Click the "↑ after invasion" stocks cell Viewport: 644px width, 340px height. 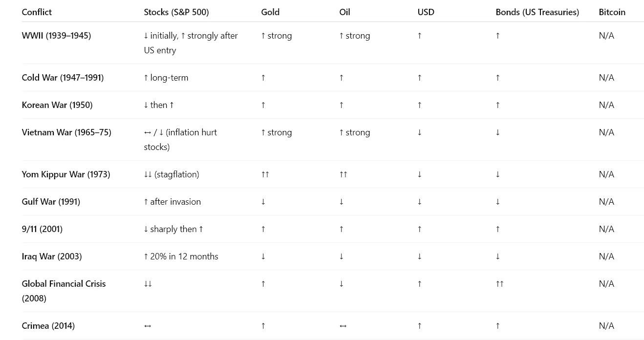coord(172,202)
